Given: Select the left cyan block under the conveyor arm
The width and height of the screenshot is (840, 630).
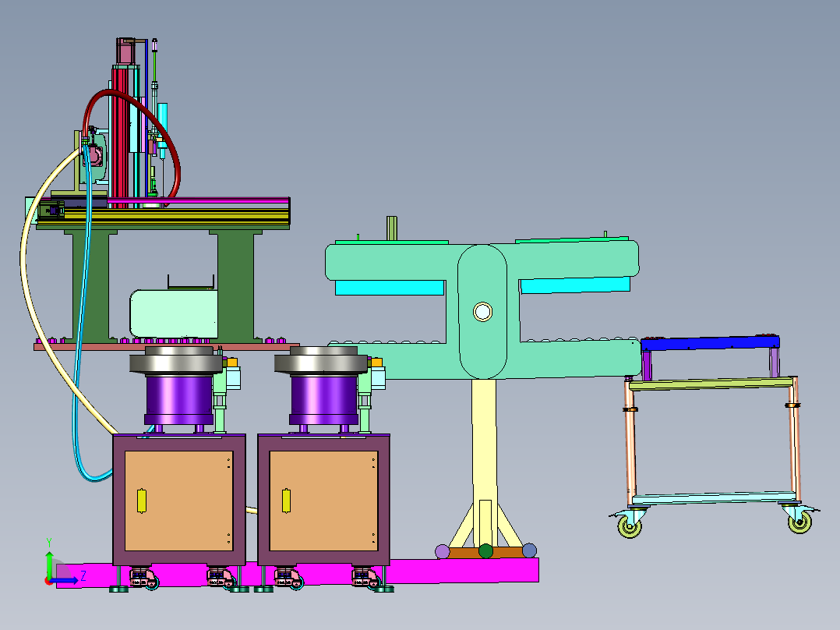Looking at the screenshot, I should 390,288.
